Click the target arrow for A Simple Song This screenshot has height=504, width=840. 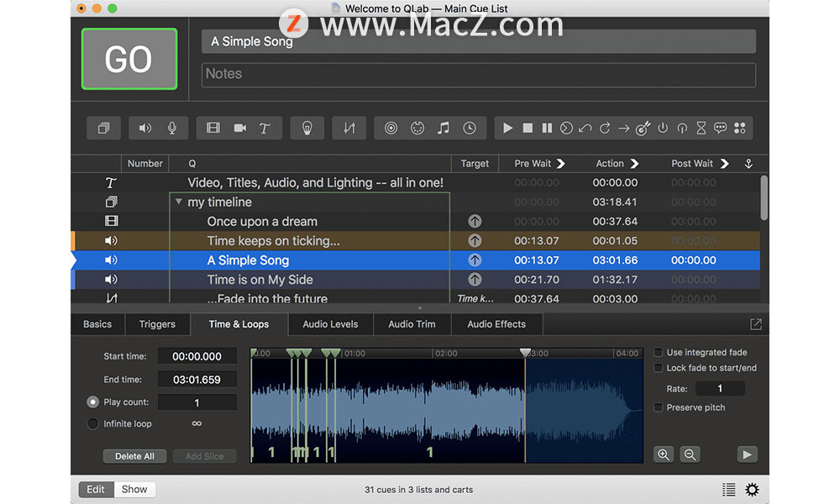[x=475, y=260]
